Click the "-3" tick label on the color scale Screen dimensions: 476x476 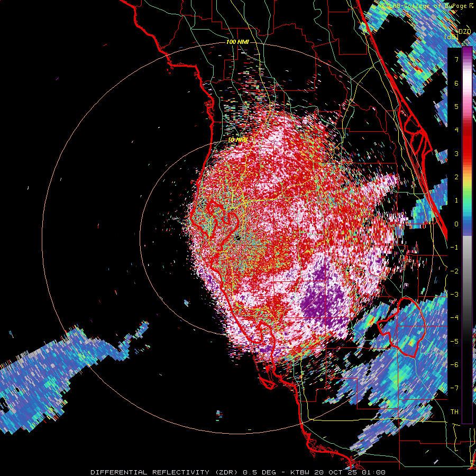pos(454,294)
